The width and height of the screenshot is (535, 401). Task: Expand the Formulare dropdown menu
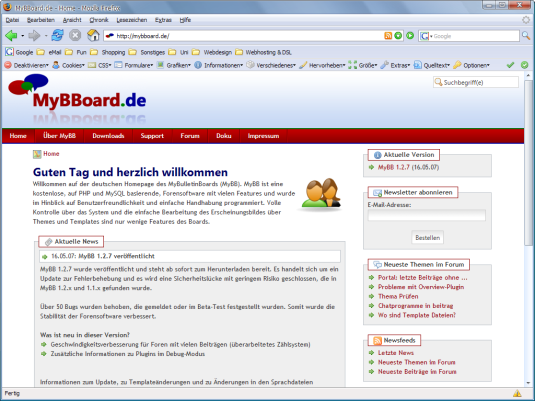134,65
